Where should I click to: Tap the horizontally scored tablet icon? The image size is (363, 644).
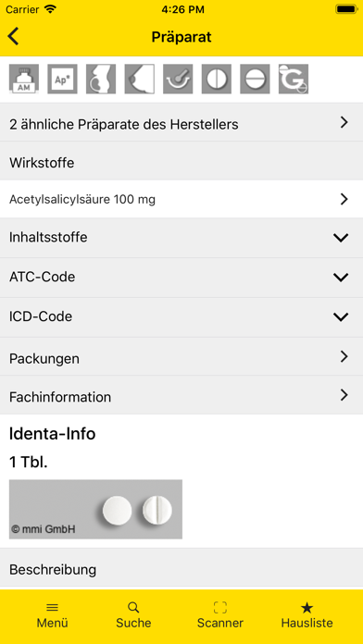256,79
